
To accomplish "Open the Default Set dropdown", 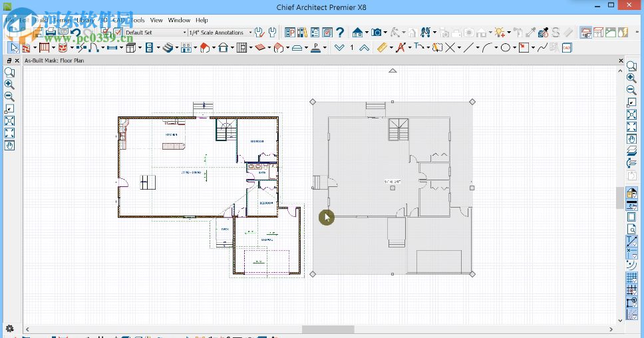I will click(156, 33).
